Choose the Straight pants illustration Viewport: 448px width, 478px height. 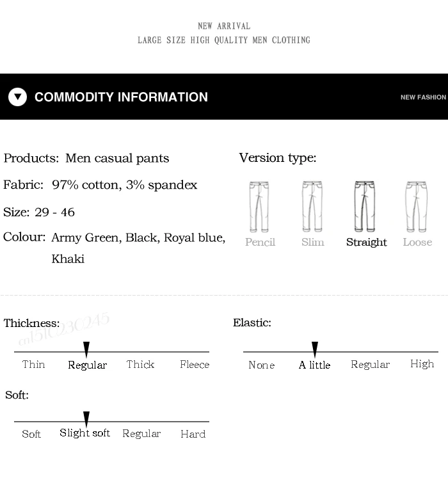(364, 207)
